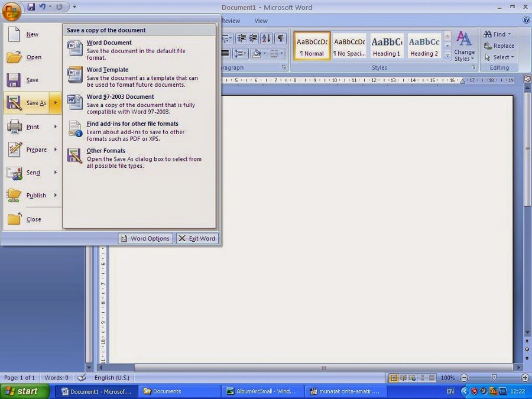Switch to Draft view
This screenshot has width=532, height=399.
point(432,378)
